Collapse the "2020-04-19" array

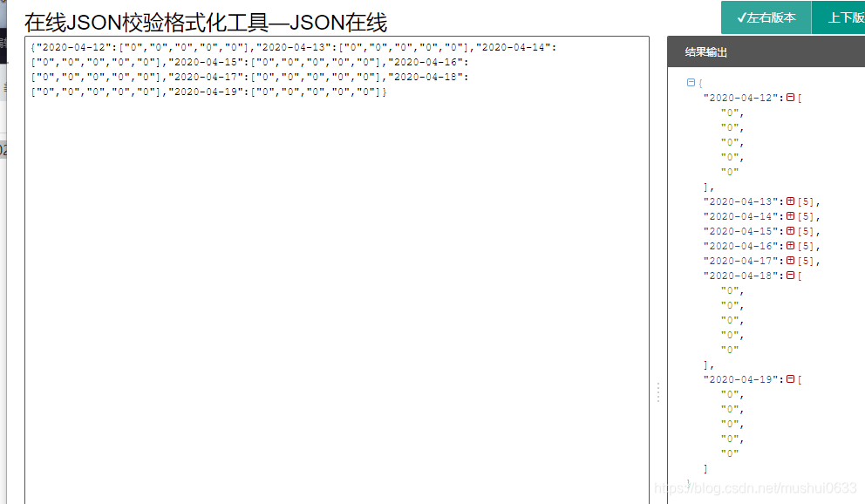coord(791,379)
